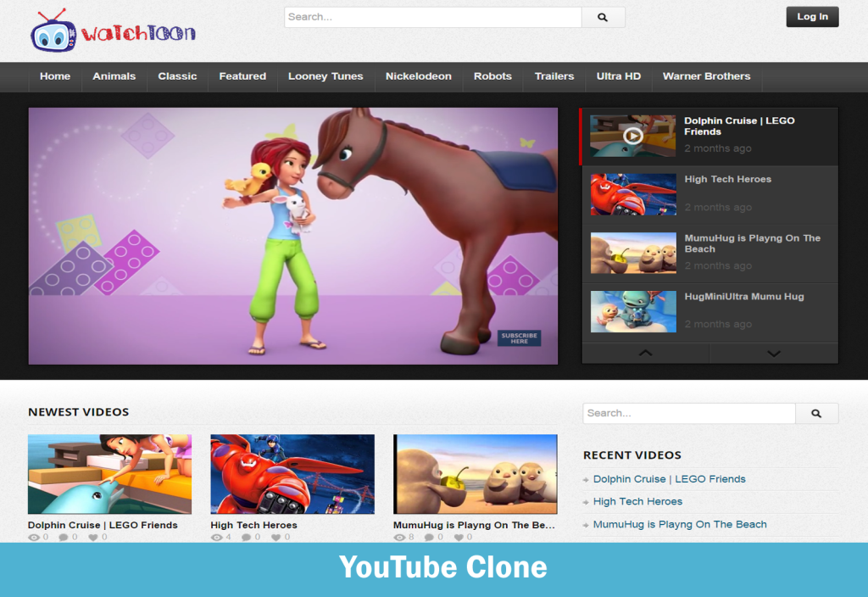Open MumuHug beach link in Recent Videos
This screenshot has width=868, height=597.
pos(680,524)
